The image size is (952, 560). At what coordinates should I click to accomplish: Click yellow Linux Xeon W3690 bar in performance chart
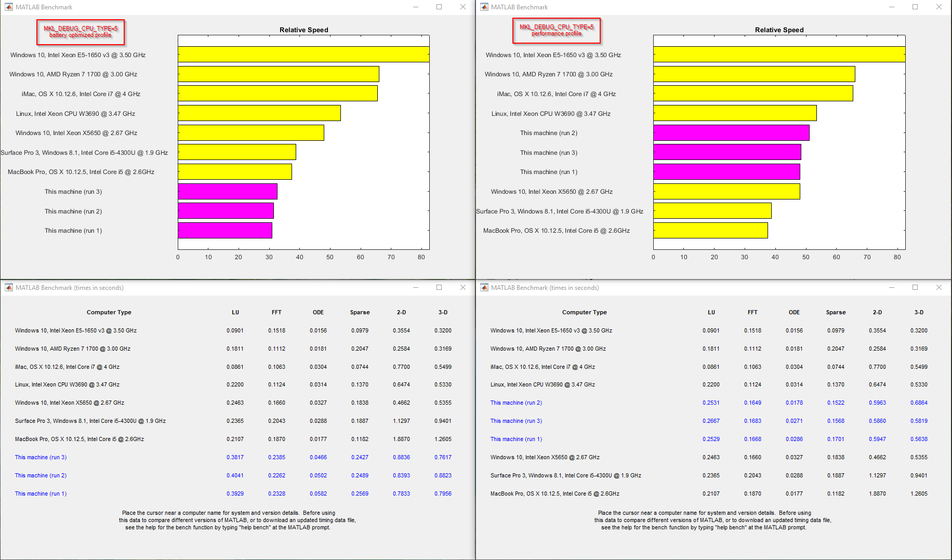click(x=735, y=113)
